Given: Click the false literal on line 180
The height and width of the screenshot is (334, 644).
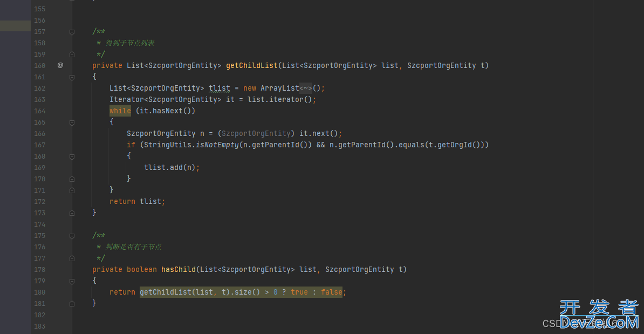Looking at the screenshot, I should (332, 292).
